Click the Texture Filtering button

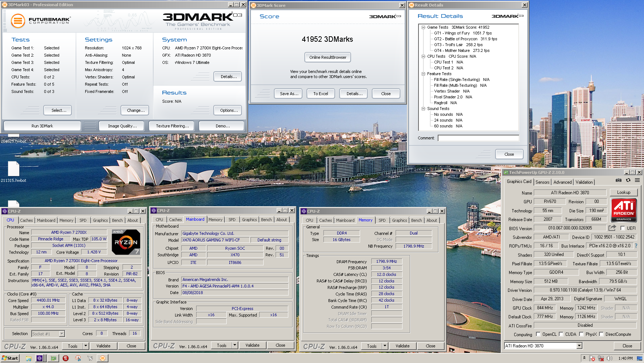click(x=172, y=126)
